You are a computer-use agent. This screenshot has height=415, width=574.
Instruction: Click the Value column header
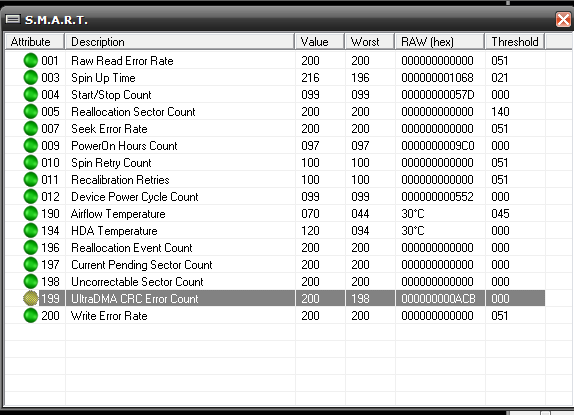tap(320, 42)
